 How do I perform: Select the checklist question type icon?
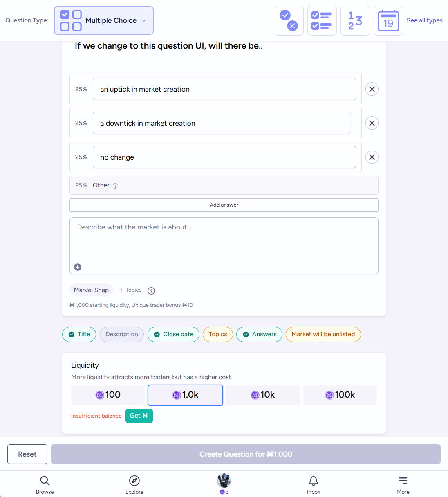[x=322, y=20]
